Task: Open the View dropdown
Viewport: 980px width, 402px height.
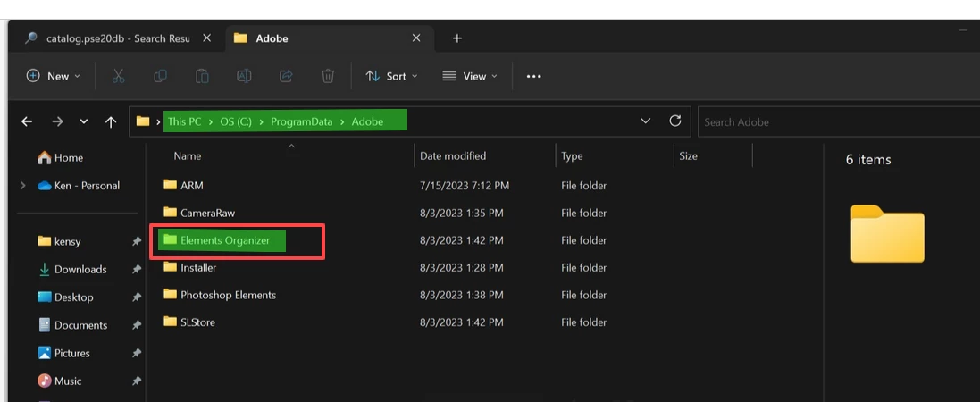Action: (x=469, y=76)
